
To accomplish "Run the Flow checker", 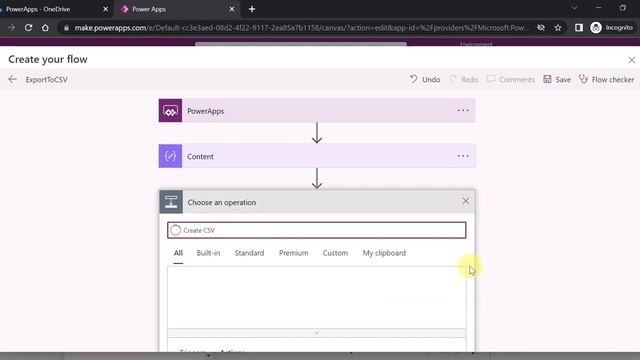I will [x=607, y=79].
